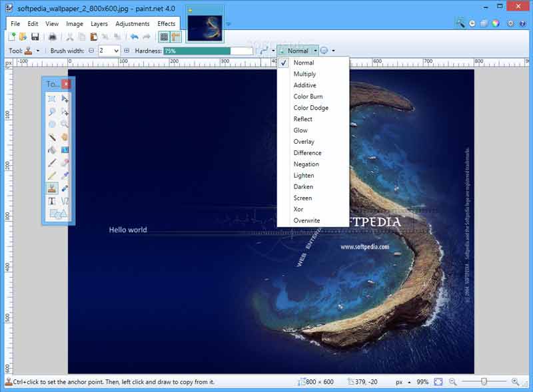
Task: Select the Text tool
Action: pos(52,201)
